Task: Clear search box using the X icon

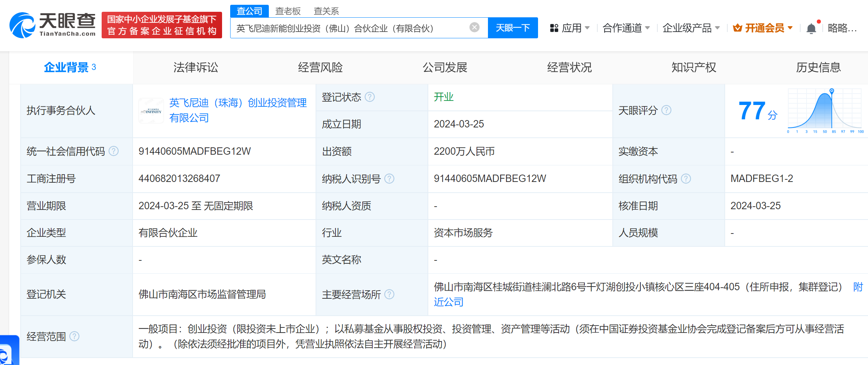Action: tap(474, 27)
